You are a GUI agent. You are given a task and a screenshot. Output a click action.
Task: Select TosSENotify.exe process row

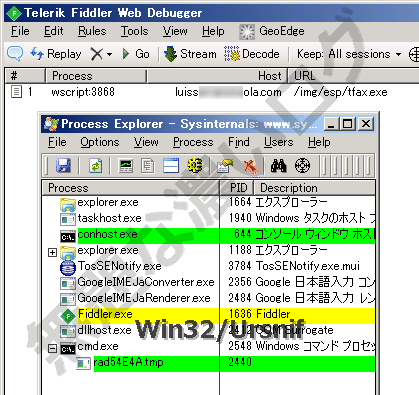[x=209, y=266]
